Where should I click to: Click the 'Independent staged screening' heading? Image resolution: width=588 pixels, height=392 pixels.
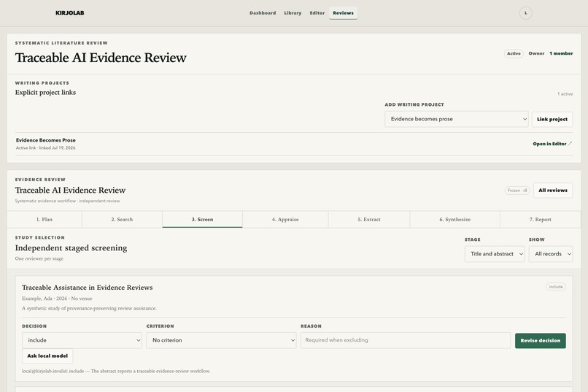[x=71, y=248]
